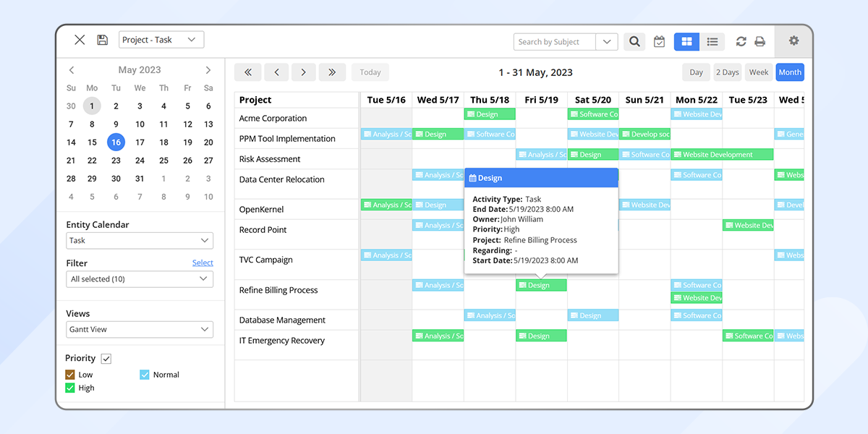Focus the Search by Subject field
This screenshot has width=868, height=434.
[x=555, y=42]
